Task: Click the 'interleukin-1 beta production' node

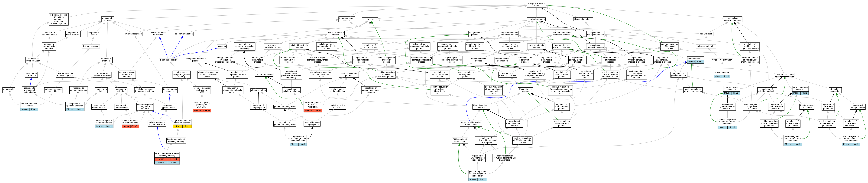Action: pyautogui.click(x=858, y=106)
